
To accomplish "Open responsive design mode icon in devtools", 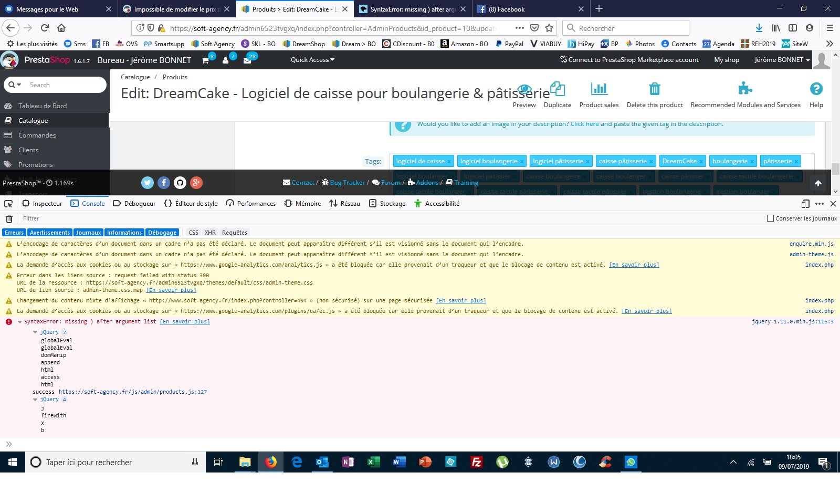I will [x=805, y=204].
